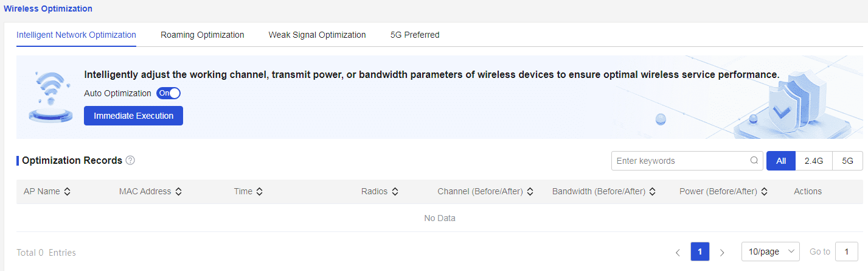868x271 pixels.
Task: Go to next page arrow
Action: [722, 252]
